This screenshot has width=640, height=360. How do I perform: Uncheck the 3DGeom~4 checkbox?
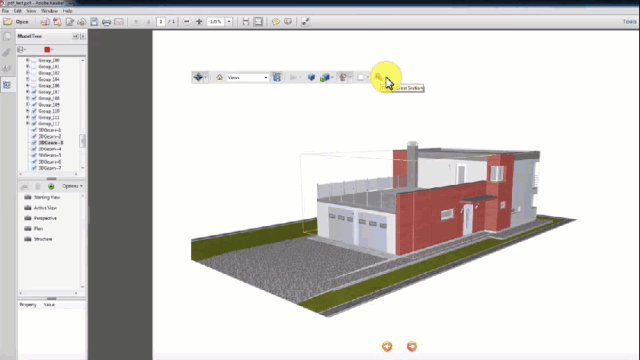(34, 149)
